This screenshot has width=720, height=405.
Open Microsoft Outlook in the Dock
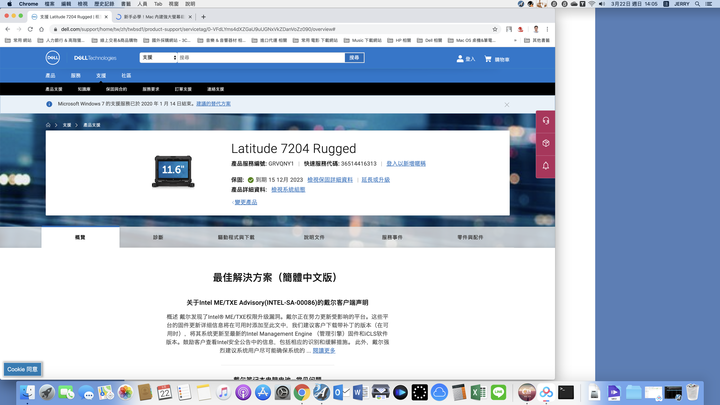tap(341, 393)
